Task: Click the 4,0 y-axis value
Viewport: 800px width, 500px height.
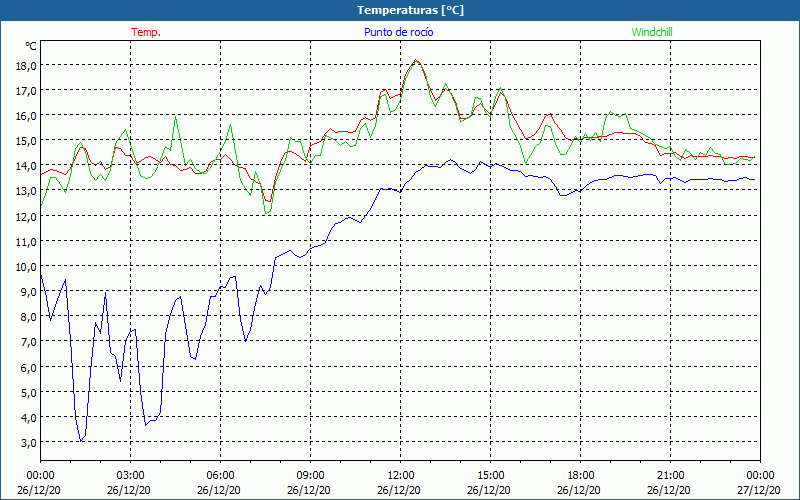Action: coord(29,417)
